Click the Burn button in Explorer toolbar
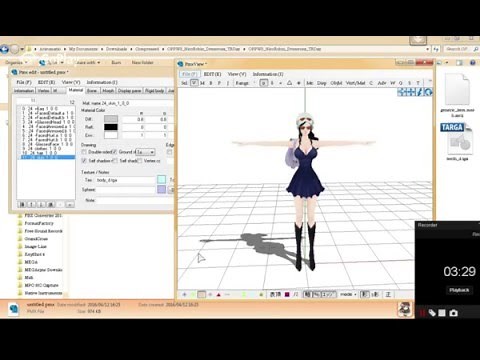This screenshot has height=360, width=480. tap(116, 62)
